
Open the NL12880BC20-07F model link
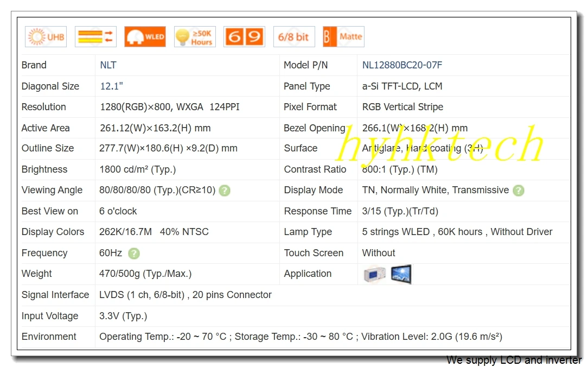pyautogui.click(x=402, y=65)
